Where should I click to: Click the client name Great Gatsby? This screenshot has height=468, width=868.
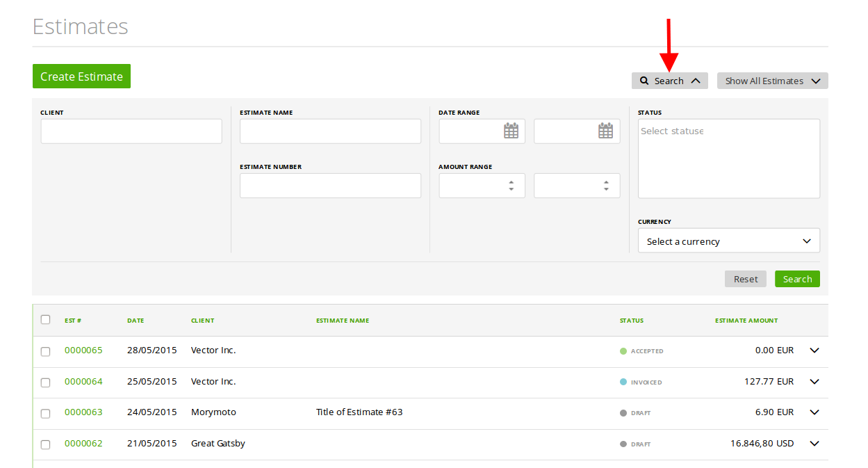click(218, 444)
